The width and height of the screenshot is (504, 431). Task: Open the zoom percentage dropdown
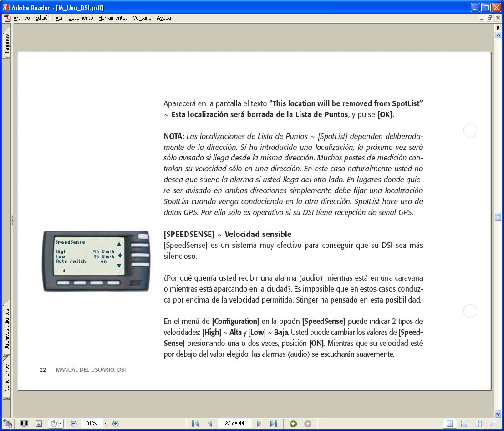[x=106, y=424]
